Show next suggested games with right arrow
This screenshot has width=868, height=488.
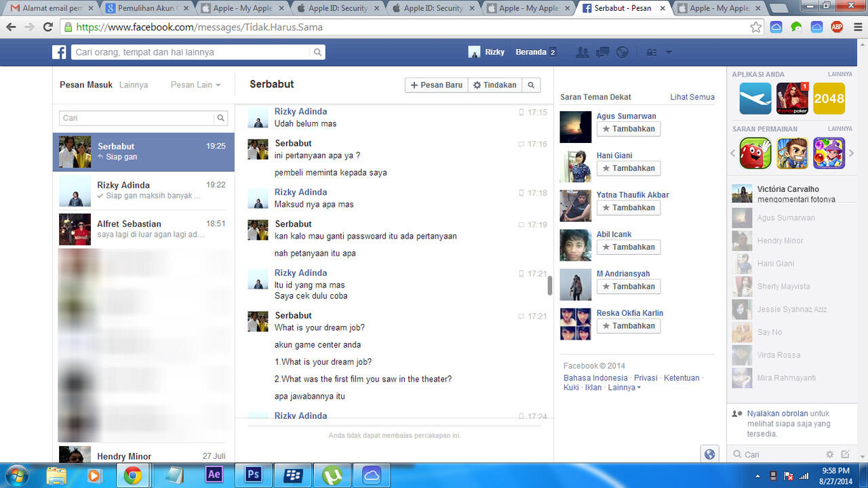click(x=852, y=153)
